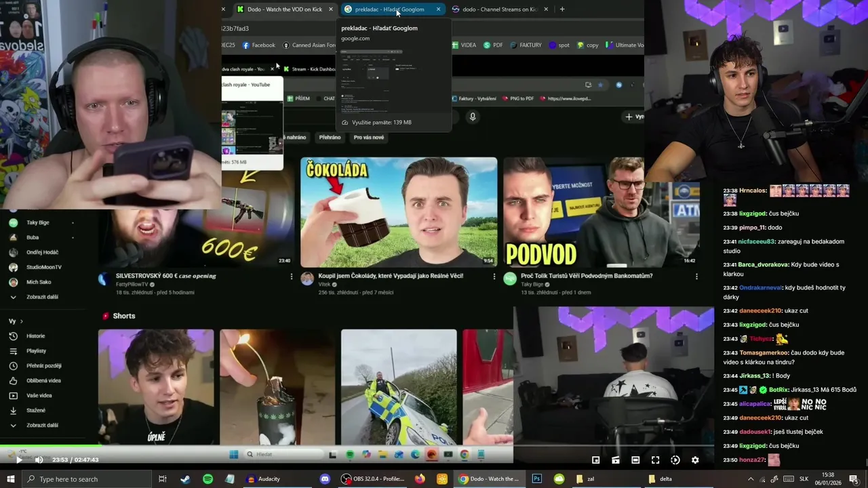Screen dimensions: 868x488
Task: Open Spotify from the taskbar
Action: point(208,479)
